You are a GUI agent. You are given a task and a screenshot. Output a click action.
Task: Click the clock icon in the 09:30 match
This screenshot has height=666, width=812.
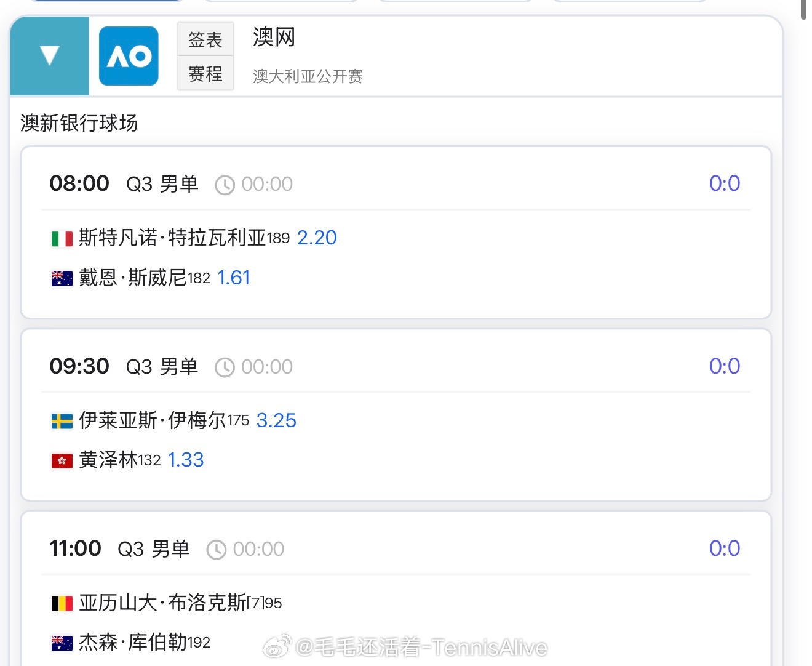[224, 366]
